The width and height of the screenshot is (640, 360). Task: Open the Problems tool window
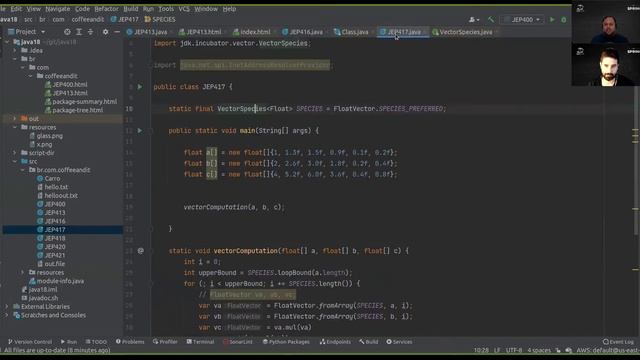130,342
